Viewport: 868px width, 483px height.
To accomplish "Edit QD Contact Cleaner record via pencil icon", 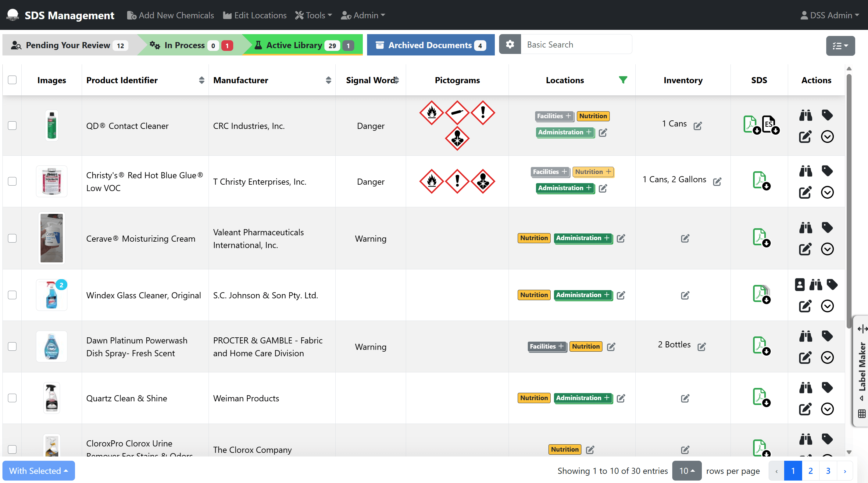I will pyautogui.click(x=805, y=137).
